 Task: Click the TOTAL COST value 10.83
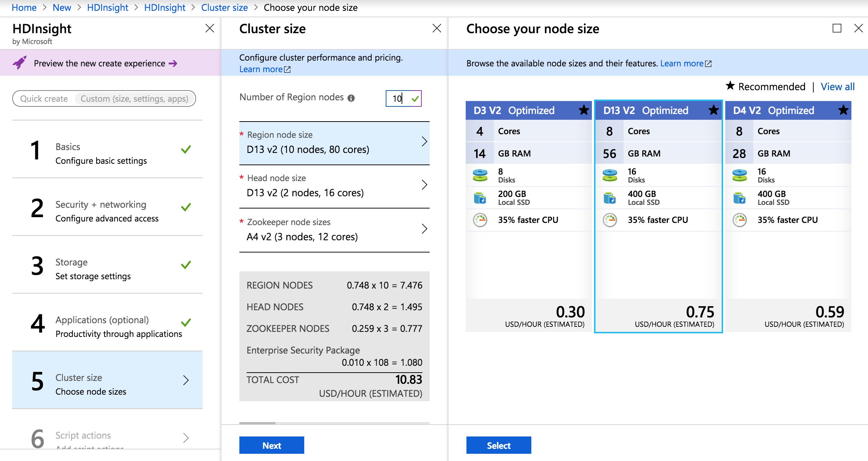pyautogui.click(x=409, y=379)
